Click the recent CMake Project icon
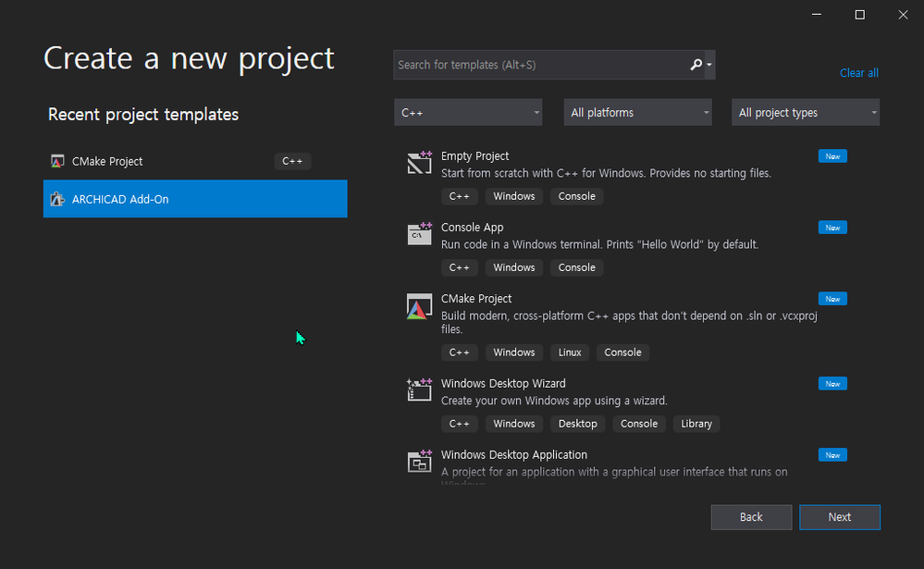924x569 pixels. coord(57,161)
